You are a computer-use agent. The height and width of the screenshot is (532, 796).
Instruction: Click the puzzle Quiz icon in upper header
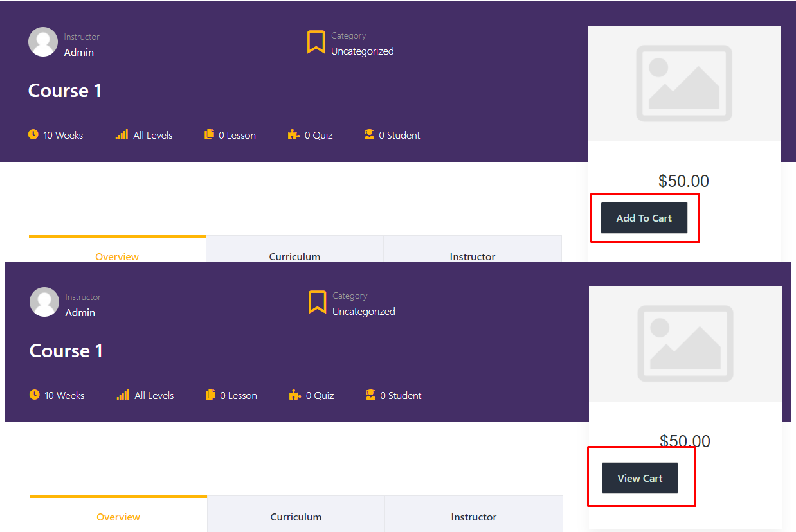[293, 135]
